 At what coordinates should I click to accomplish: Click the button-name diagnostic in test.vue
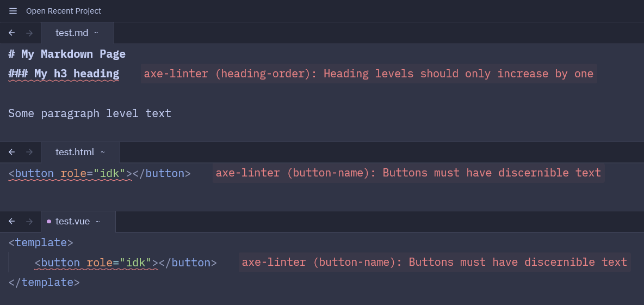point(434,262)
